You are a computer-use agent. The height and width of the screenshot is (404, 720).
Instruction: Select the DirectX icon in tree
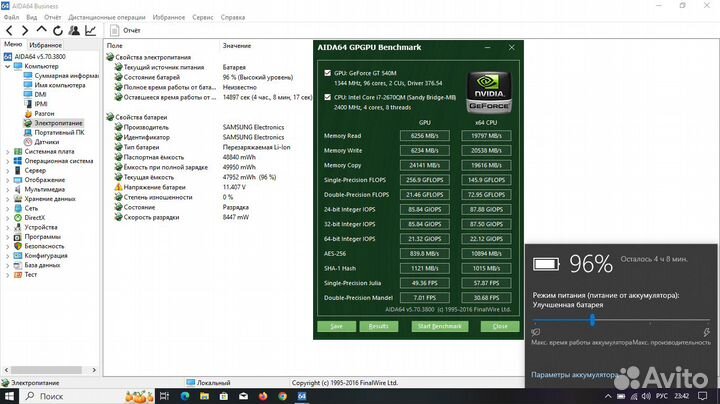18,218
